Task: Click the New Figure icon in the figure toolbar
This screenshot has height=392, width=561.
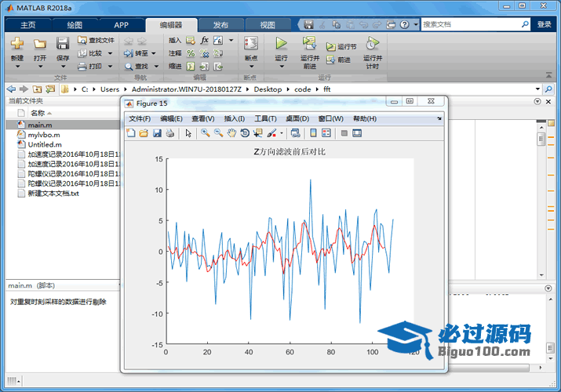Action: [x=130, y=133]
